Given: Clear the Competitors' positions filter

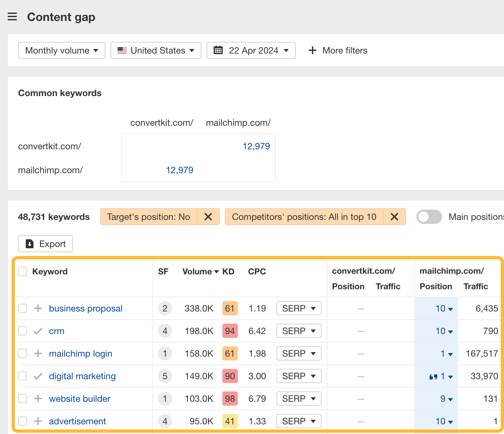Looking at the screenshot, I should (x=394, y=217).
